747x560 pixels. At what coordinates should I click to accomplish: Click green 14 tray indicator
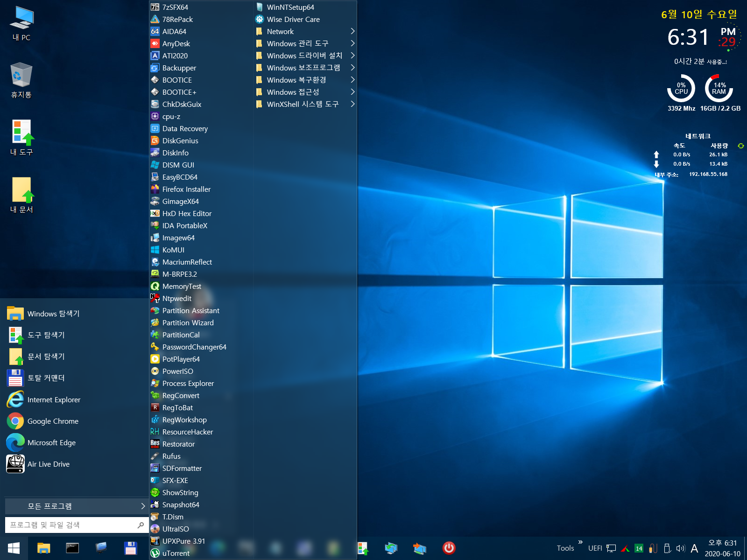click(639, 548)
